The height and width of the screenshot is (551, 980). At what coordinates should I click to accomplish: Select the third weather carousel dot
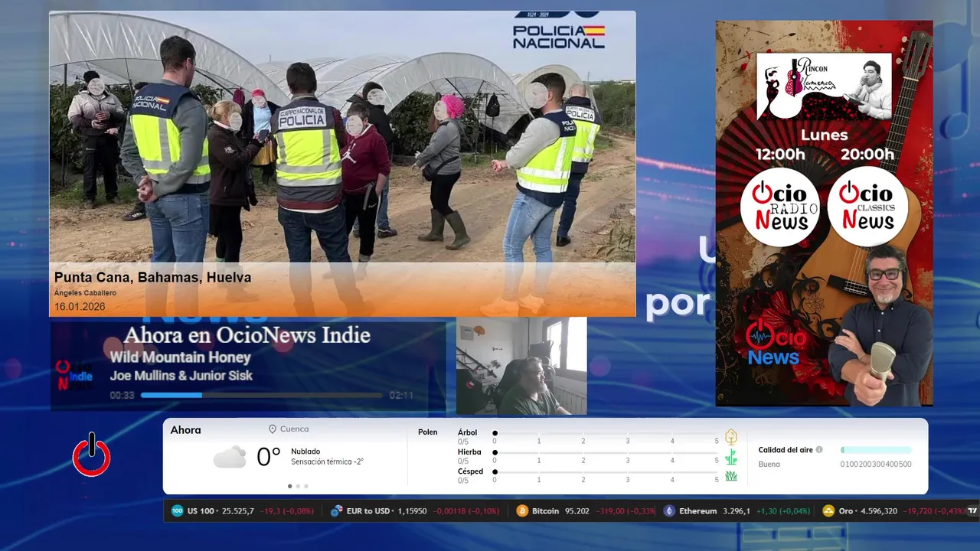pos(306,486)
